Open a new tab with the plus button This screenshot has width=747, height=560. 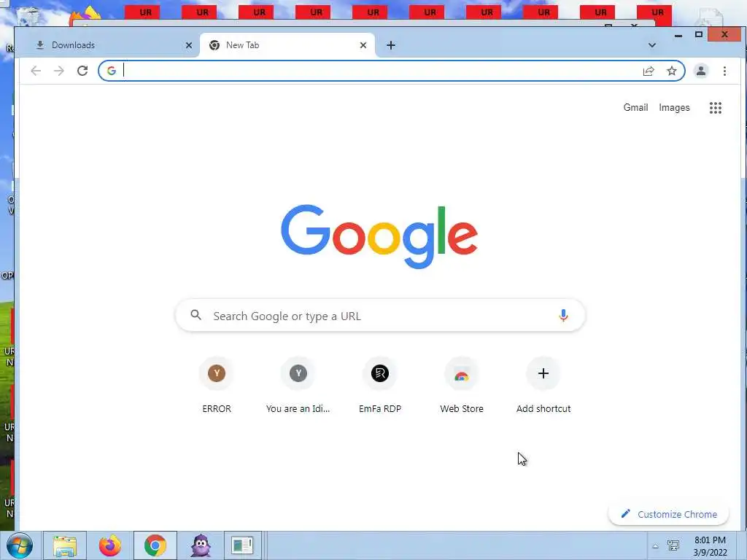click(391, 45)
